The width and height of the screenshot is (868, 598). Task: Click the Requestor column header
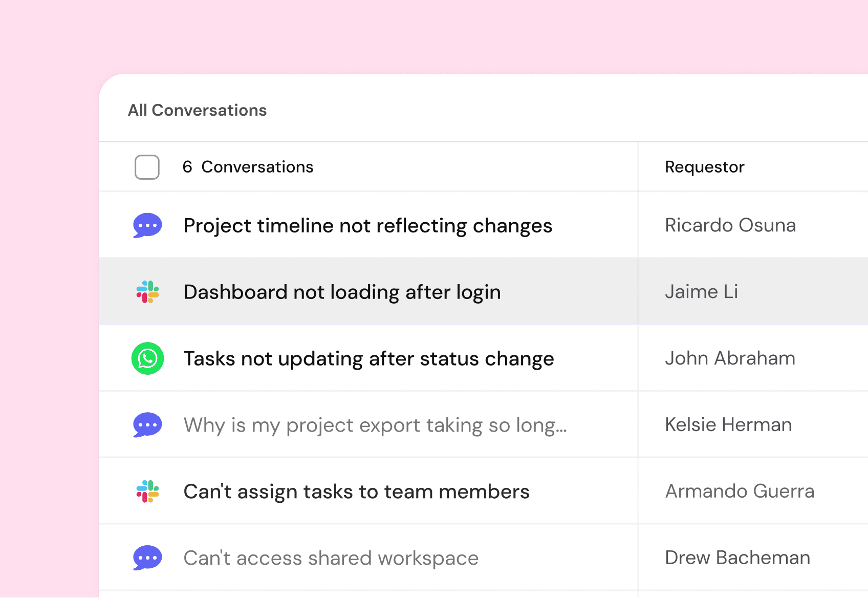[704, 167]
